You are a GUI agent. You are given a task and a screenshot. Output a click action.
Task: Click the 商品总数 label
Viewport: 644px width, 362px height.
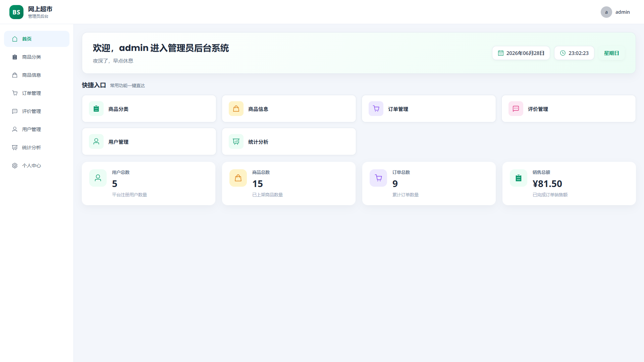pos(261,172)
